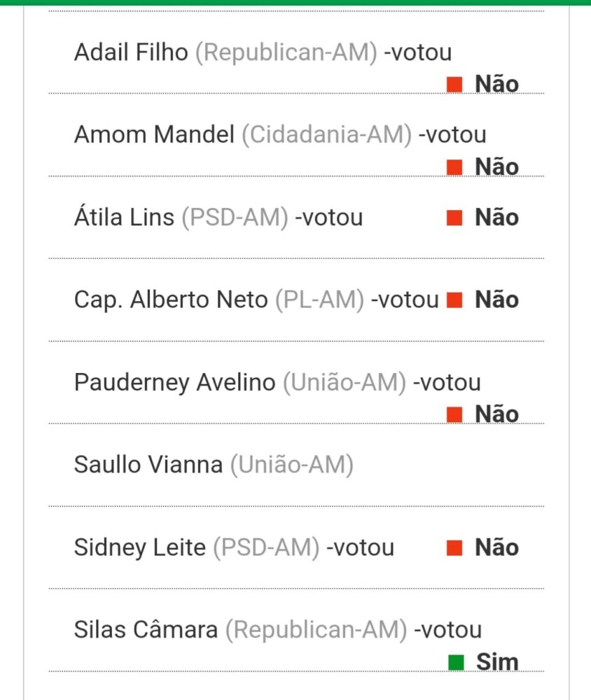Open Cap. Alberto Neto's name
Screen dimensions: 591x700
pyautogui.click(x=171, y=300)
